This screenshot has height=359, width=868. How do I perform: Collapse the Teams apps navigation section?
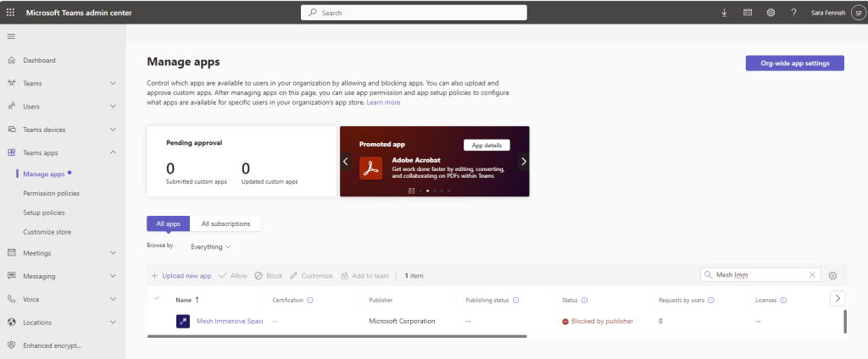click(113, 152)
